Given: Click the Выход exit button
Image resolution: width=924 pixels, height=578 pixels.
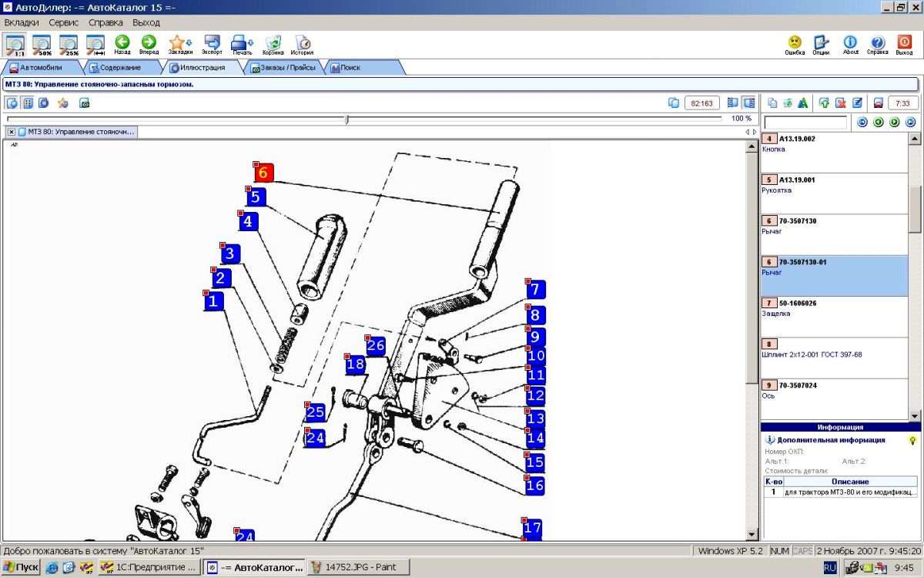Looking at the screenshot, I should coord(904,43).
